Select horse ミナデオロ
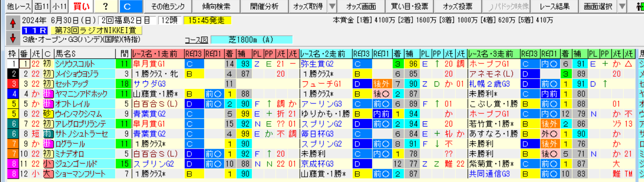 (84, 154)
